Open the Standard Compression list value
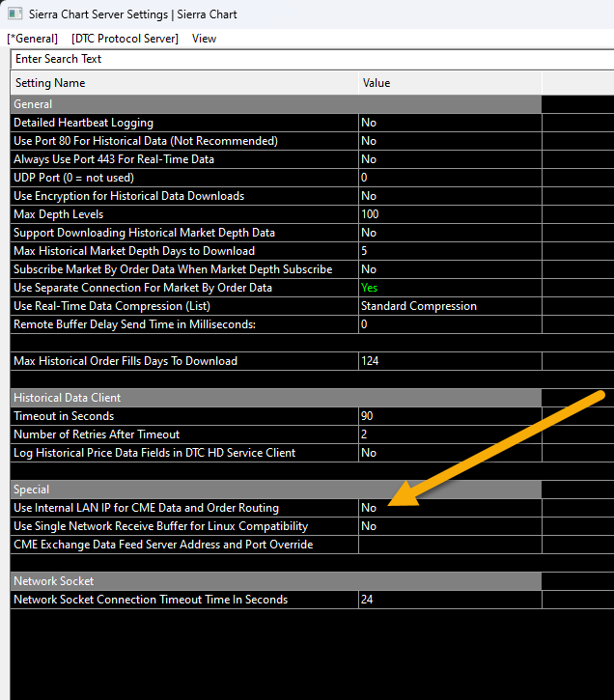 (450, 306)
